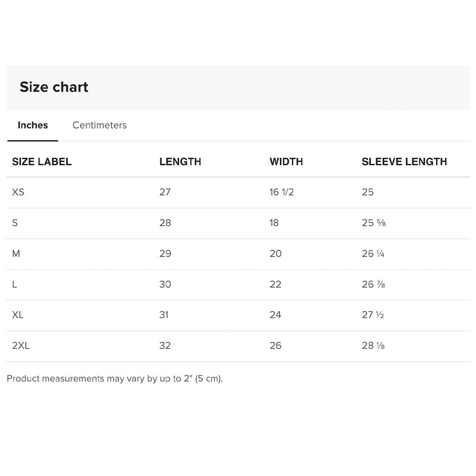Click the SLEEVE LENGTH column header

click(404, 161)
